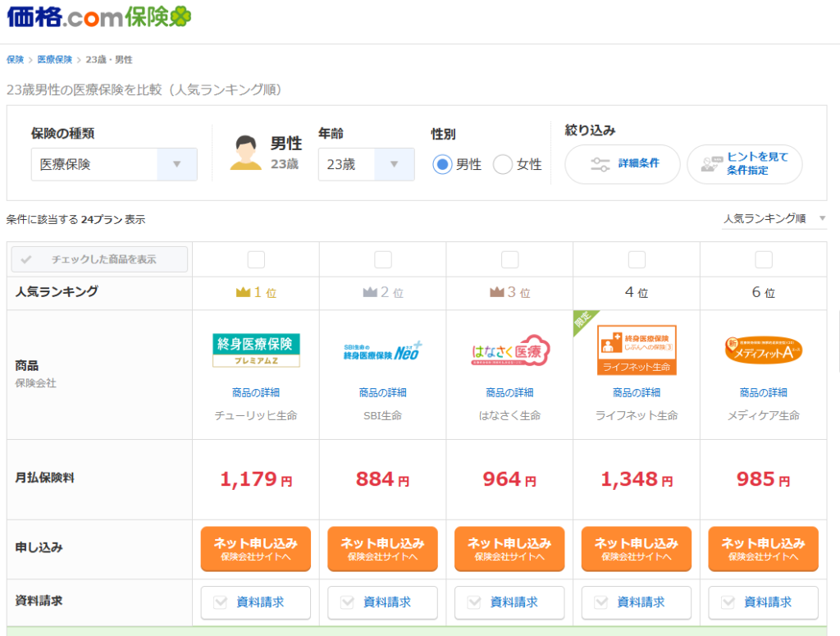Click ネット申し込み for the 884円 plan
This screenshot has height=636, width=840.
(383, 549)
